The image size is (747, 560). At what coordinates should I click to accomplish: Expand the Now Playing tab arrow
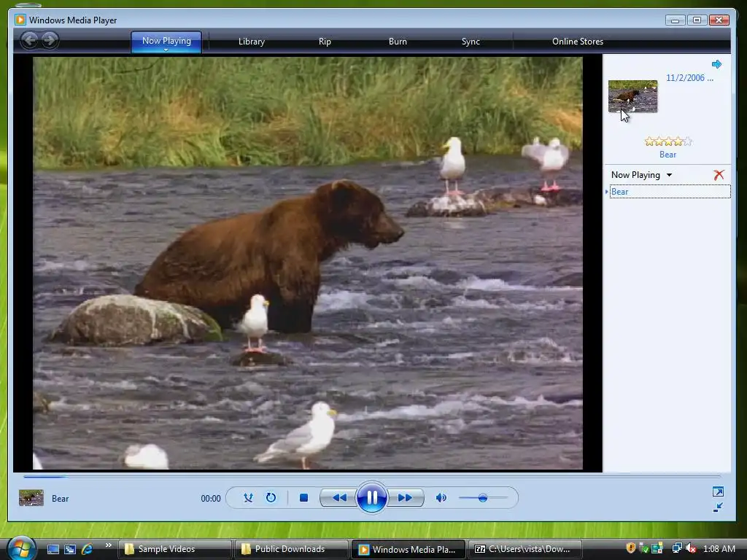166,50
